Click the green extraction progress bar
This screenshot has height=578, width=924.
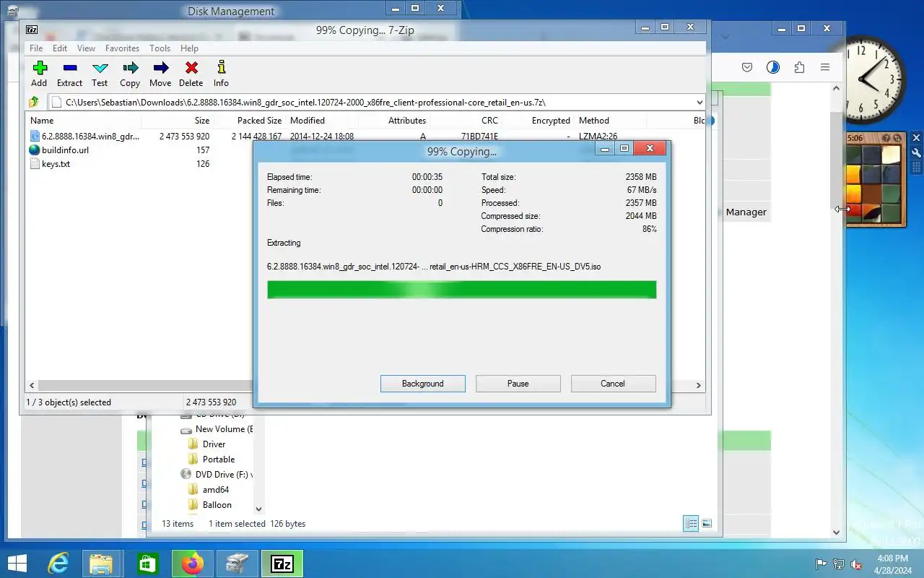(462, 290)
